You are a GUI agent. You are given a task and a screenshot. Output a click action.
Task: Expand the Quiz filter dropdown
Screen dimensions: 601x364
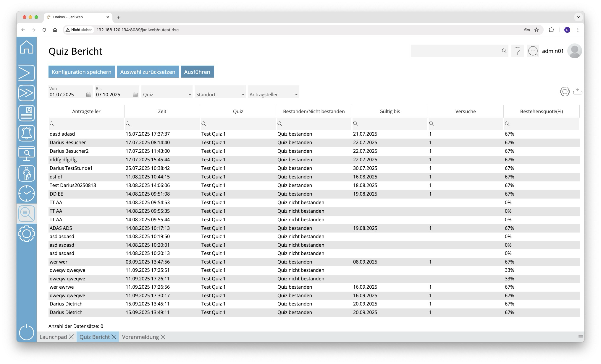(x=190, y=95)
